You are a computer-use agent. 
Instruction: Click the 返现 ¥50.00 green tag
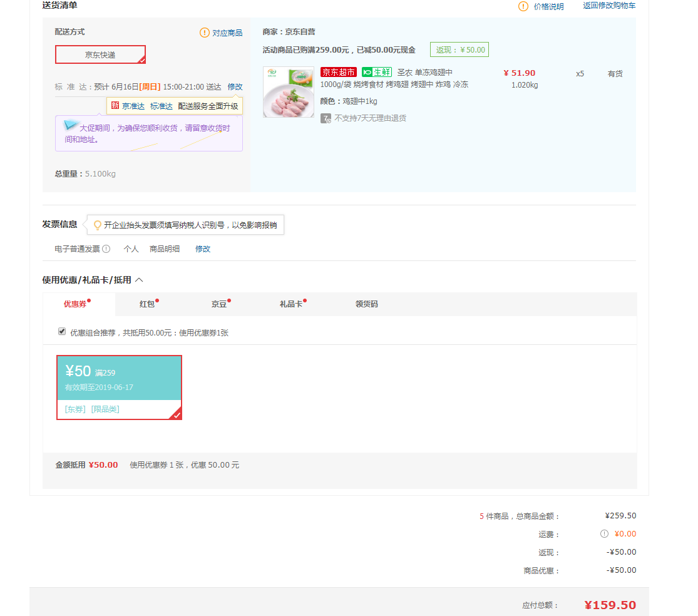click(459, 50)
